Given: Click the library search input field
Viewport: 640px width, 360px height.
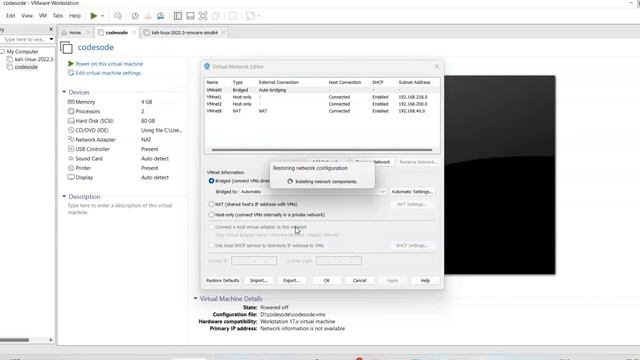Looking at the screenshot, I should click(24, 39).
